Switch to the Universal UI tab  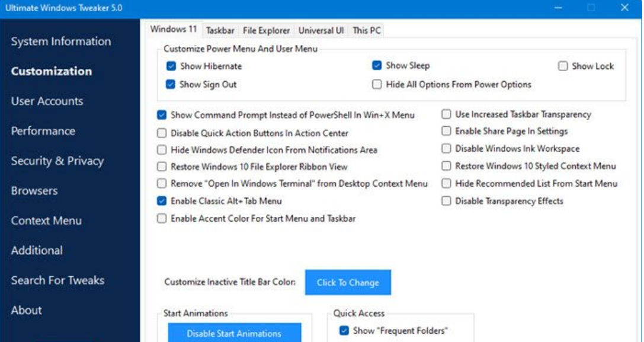pos(321,30)
